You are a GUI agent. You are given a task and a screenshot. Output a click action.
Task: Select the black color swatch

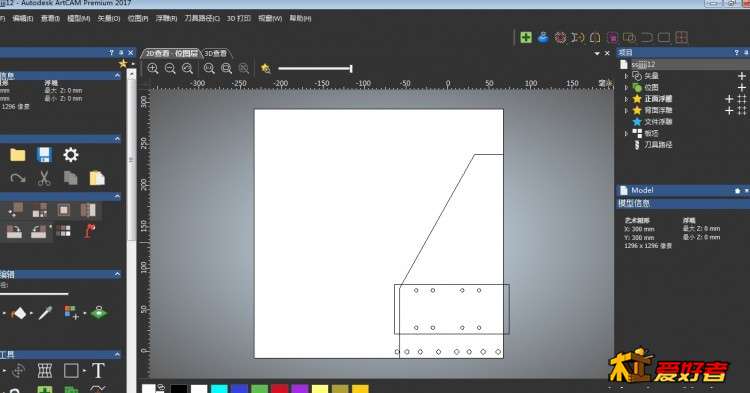click(x=179, y=389)
